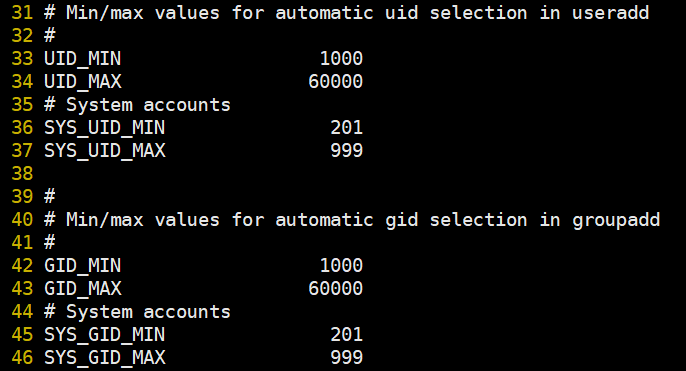Screen dimensions: 686x371
Task: Click the SYS_GID_MIN keyword
Action: pos(105,335)
